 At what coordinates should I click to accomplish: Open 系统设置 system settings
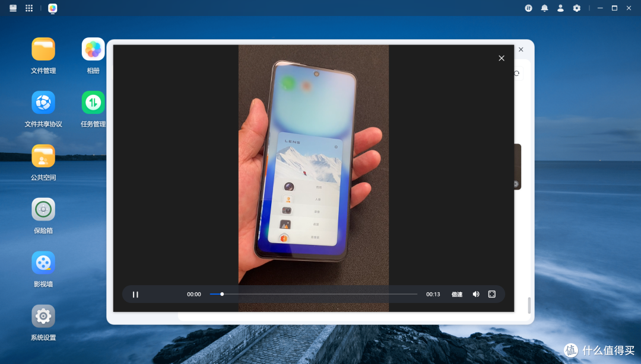coord(43,316)
